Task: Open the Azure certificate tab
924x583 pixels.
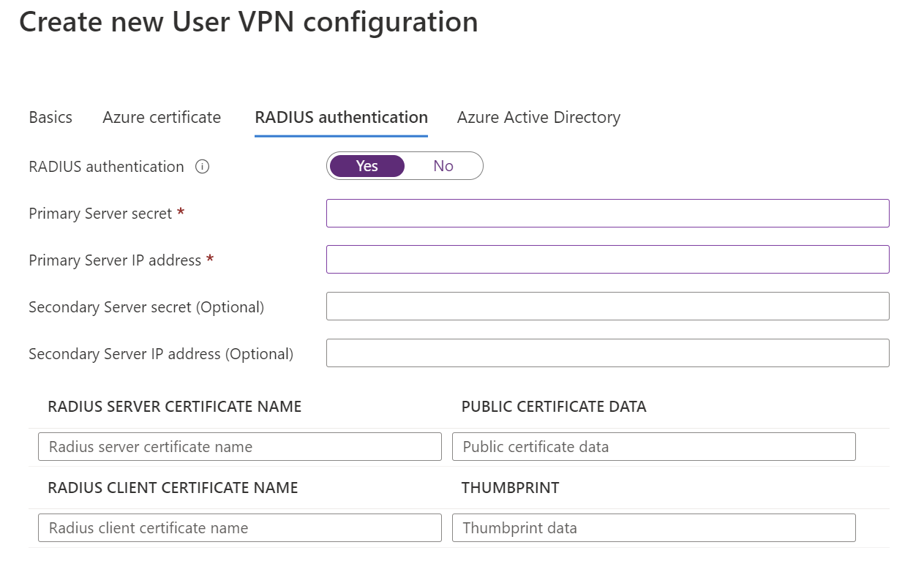Action: click(x=161, y=117)
